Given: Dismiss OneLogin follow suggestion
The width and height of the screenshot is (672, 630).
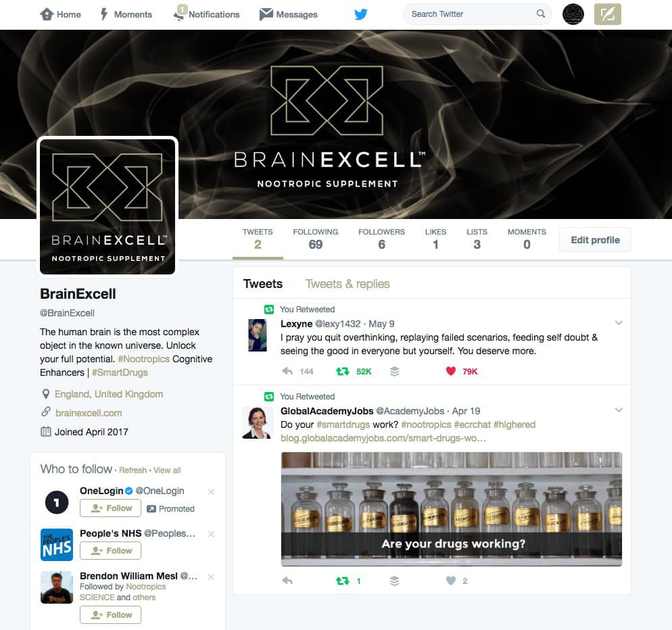Looking at the screenshot, I should (212, 491).
